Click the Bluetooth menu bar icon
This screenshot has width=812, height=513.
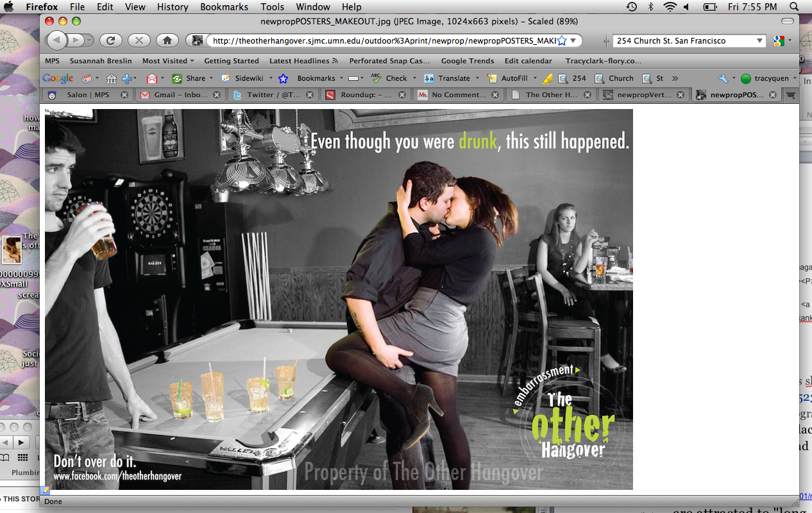tap(651, 7)
